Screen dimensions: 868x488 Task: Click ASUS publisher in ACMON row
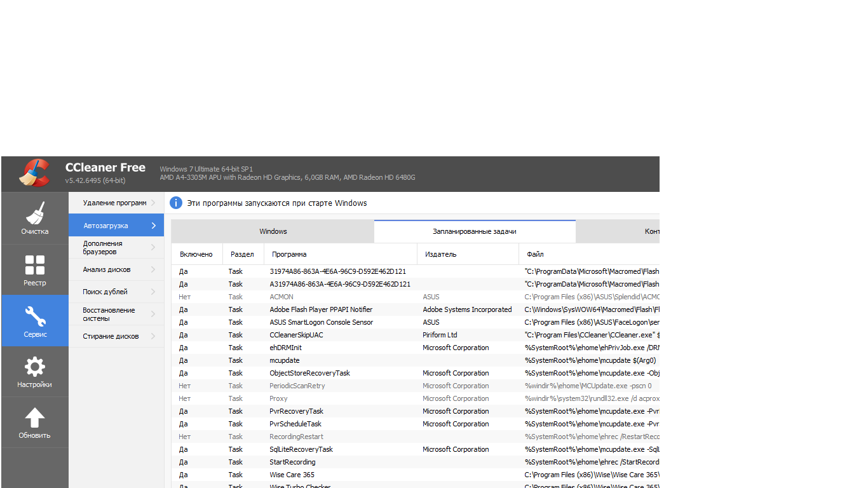(431, 297)
